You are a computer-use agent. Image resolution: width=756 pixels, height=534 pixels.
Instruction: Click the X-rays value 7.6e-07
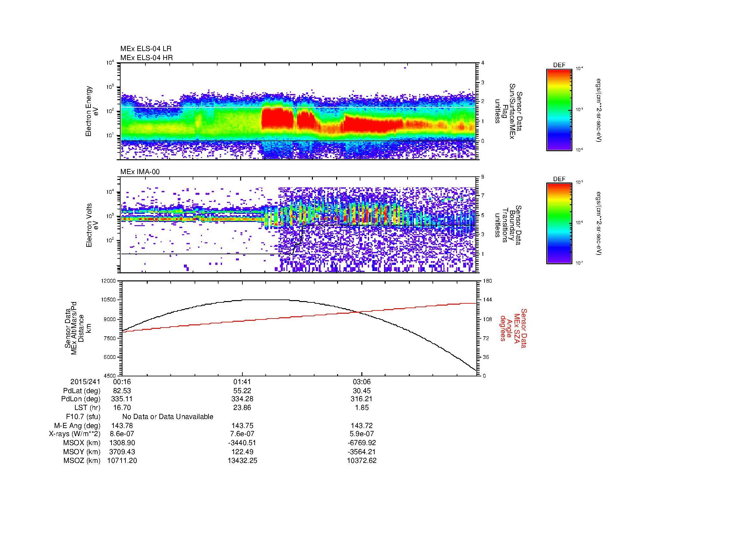click(242, 434)
